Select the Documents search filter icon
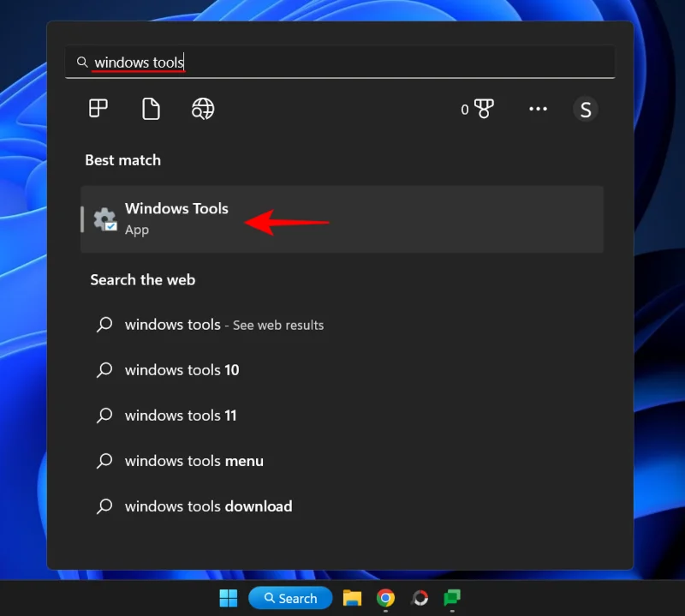 [x=151, y=109]
